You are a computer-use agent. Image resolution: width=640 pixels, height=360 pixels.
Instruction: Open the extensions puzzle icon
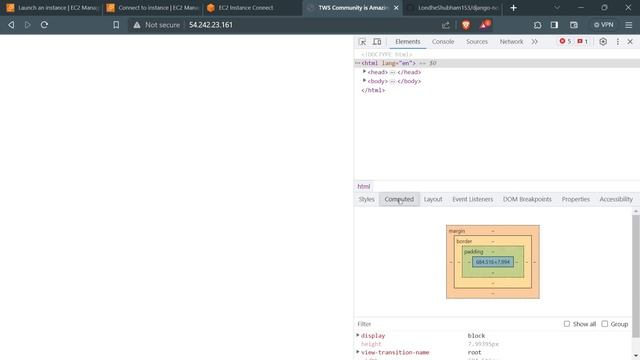pos(538,25)
